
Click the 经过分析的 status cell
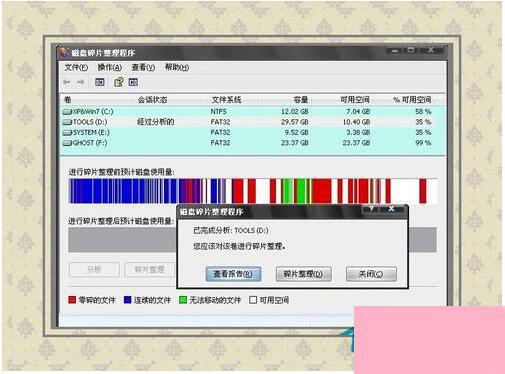pyautogui.click(x=156, y=122)
